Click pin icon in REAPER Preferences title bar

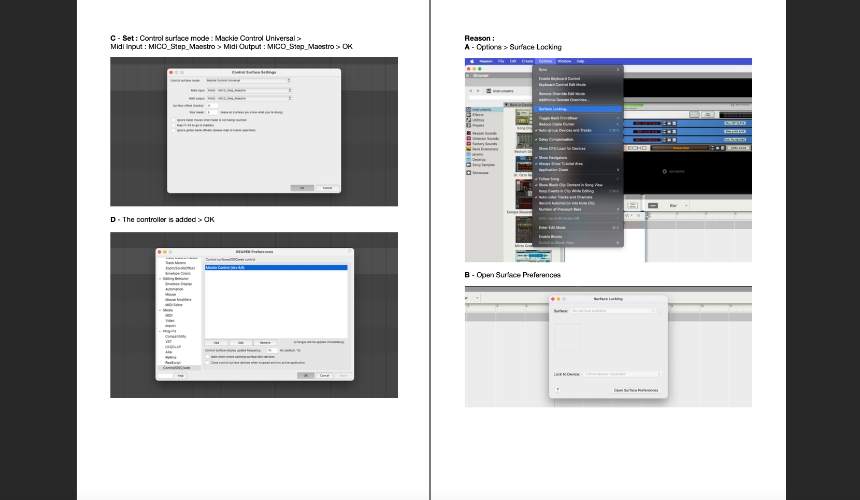coord(349,252)
